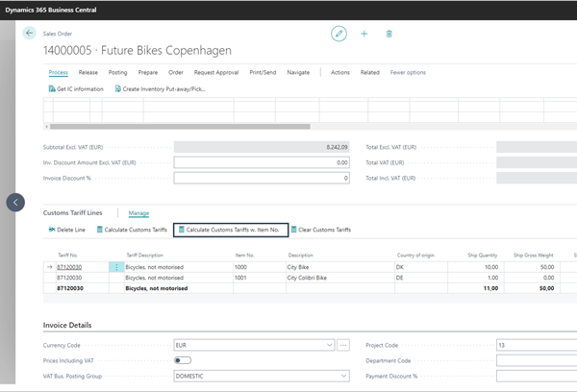Click the Get IC information icon
Image resolution: width=577 pixels, height=392 pixels.
point(52,89)
